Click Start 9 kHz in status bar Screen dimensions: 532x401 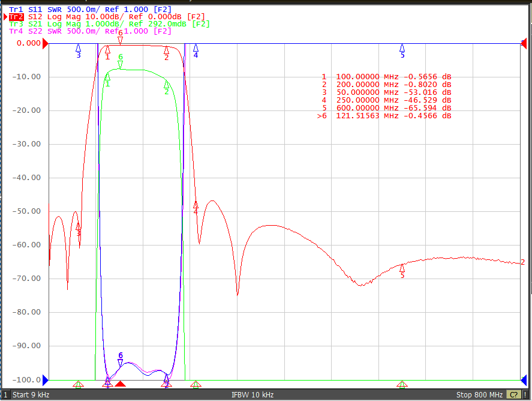tap(31, 395)
